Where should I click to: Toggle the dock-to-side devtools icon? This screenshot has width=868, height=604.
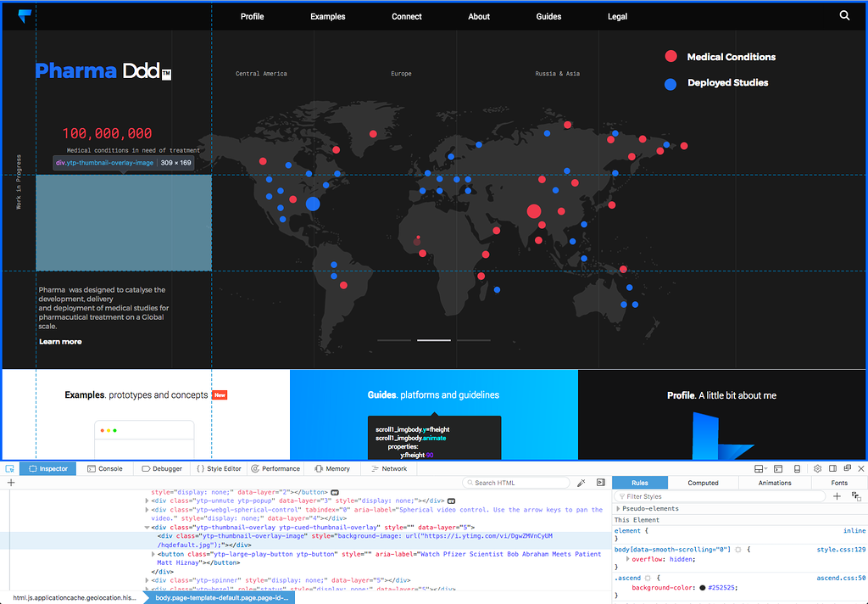click(x=833, y=468)
